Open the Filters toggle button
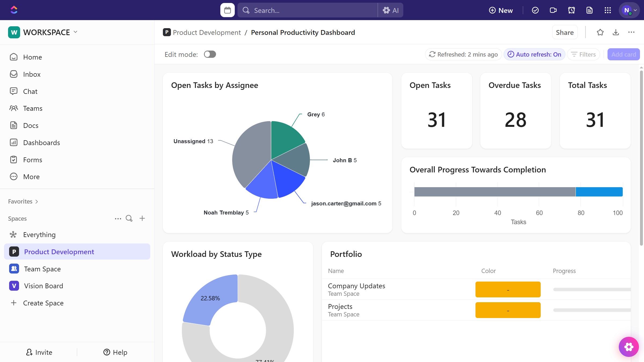This screenshot has height=362, width=644. 583,54
